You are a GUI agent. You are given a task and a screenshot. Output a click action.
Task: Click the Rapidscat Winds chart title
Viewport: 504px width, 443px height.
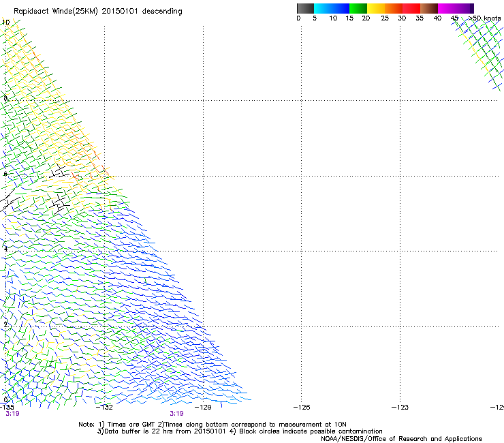[x=97, y=12]
